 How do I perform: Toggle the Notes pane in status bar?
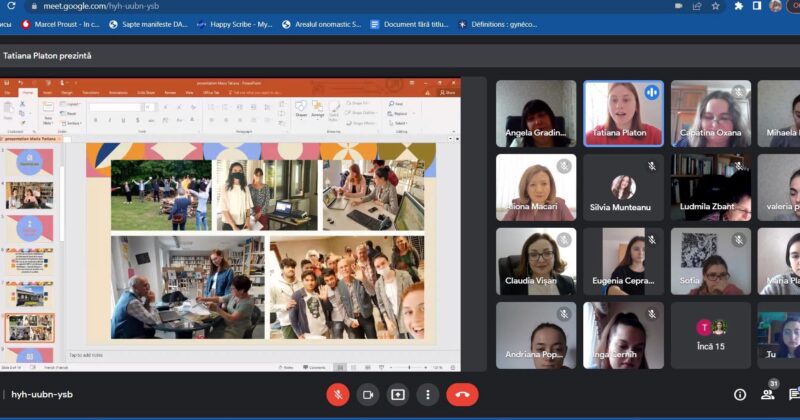coord(286,367)
